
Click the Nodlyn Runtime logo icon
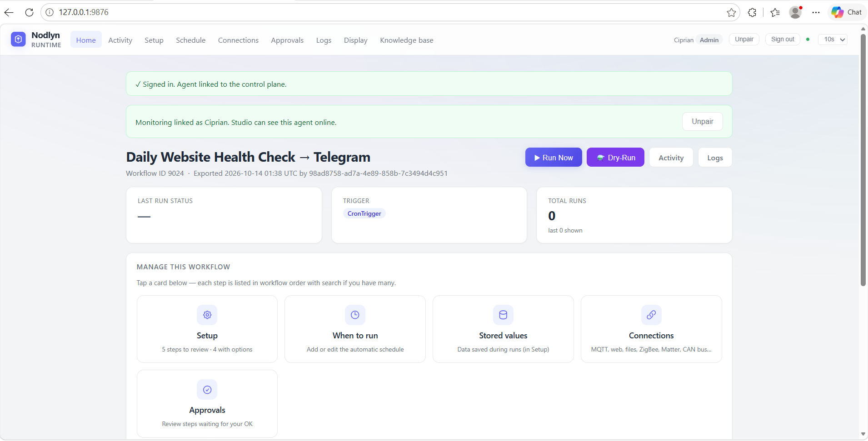18,40
